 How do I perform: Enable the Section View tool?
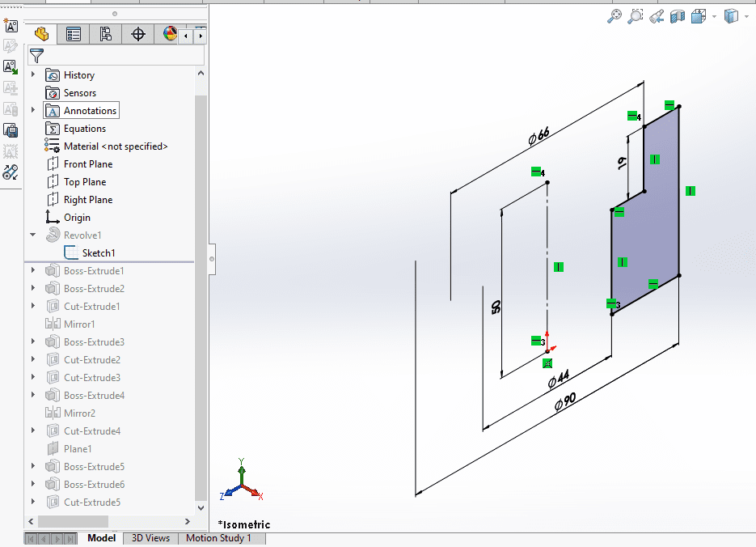click(678, 15)
